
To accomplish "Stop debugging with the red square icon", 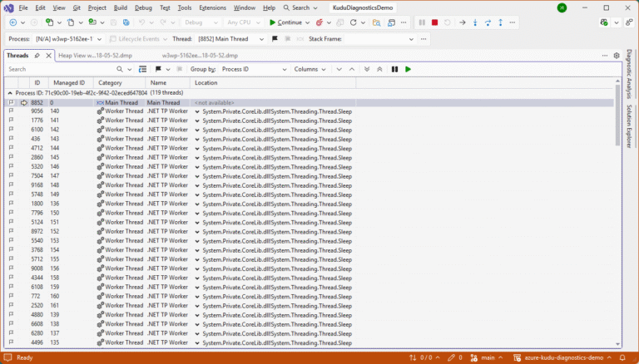I will [435, 22].
